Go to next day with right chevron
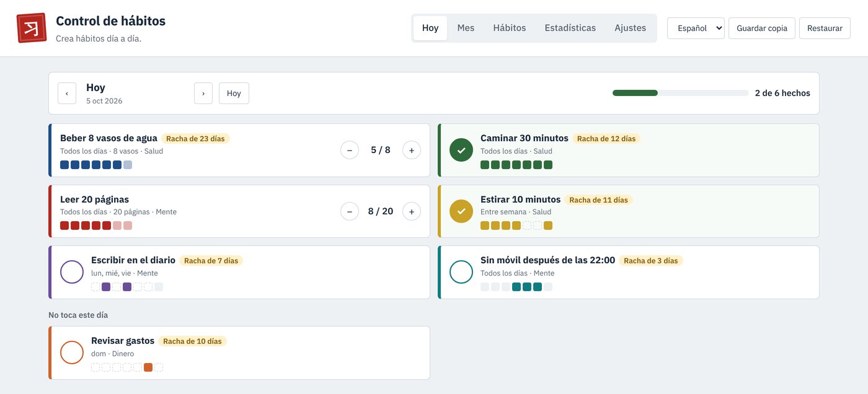Viewport: 868px width, 394px height. point(203,94)
